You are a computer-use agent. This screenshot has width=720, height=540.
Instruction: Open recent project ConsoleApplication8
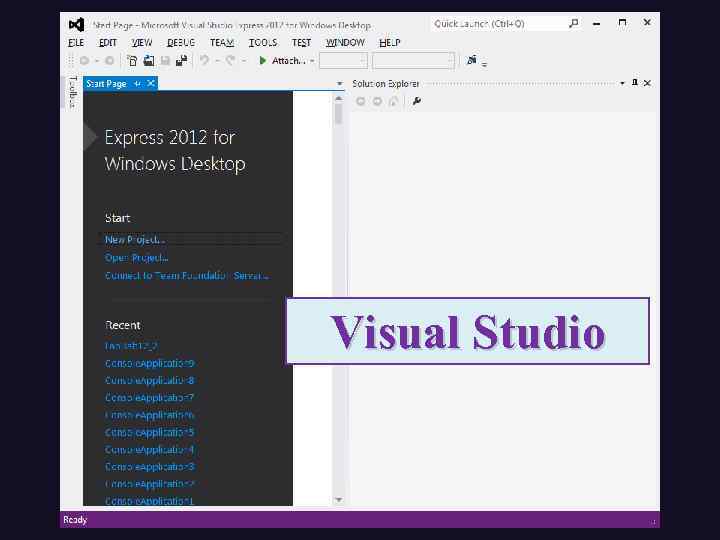click(x=150, y=380)
